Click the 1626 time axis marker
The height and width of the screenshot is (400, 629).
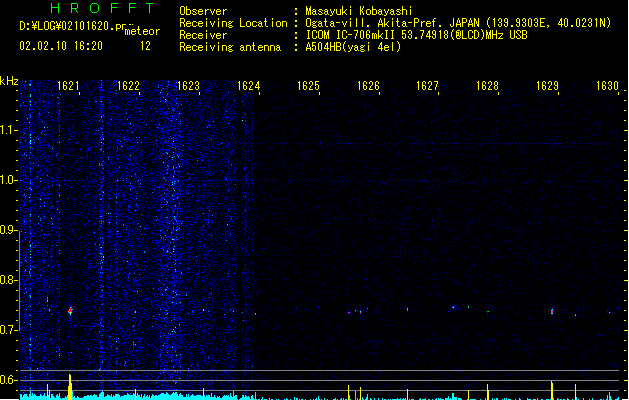pos(368,86)
